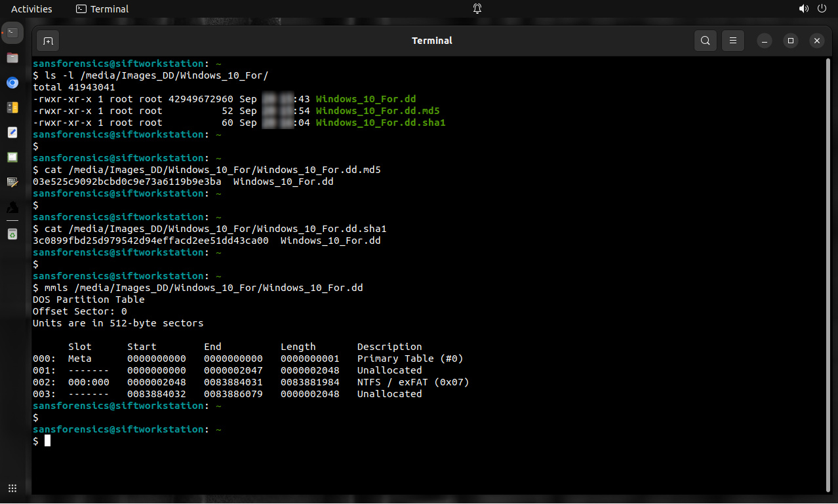The width and height of the screenshot is (838, 504).
Task: Launch Chromium browser from the dock
Action: tap(12, 83)
